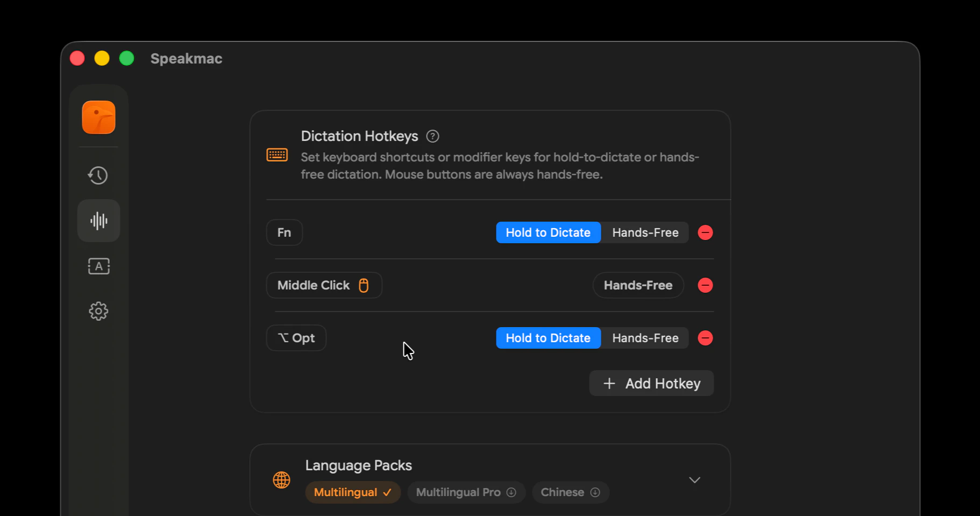Viewport: 980px width, 516px height.
Task: Click the Add Hotkey button
Action: pyautogui.click(x=651, y=383)
